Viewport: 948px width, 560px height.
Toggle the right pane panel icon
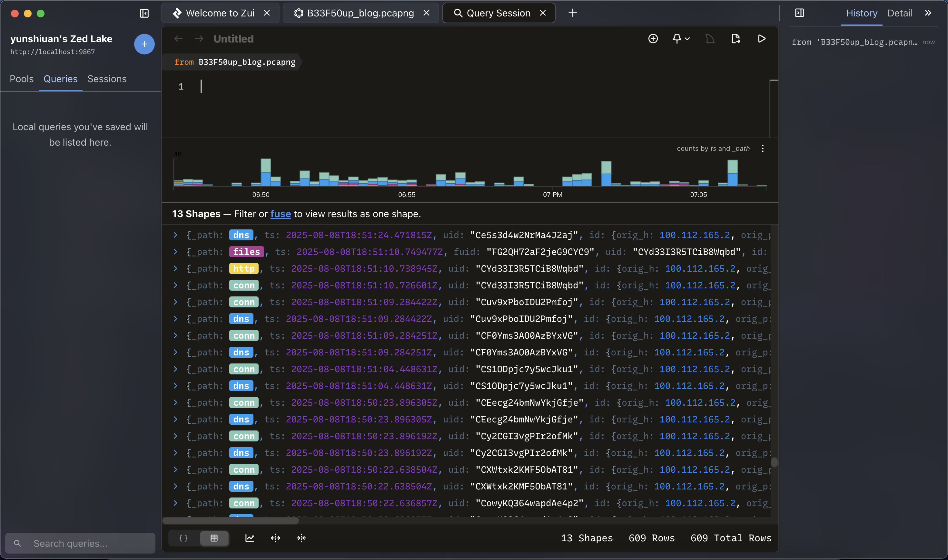pyautogui.click(x=799, y=13)
